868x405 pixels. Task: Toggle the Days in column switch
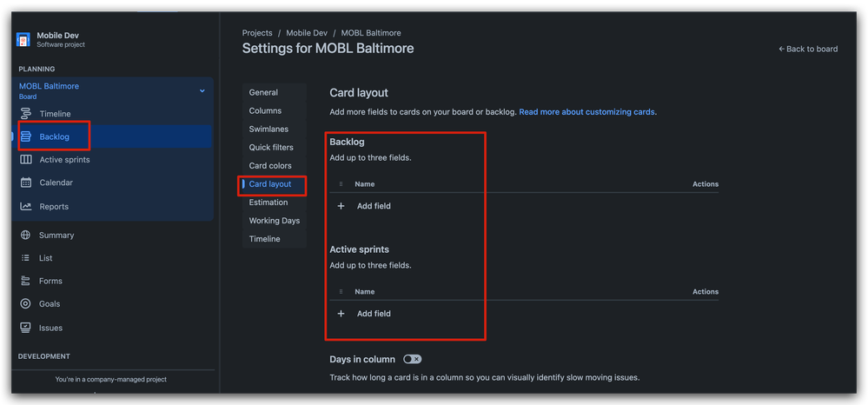pyautogui.click(x=413, y=360)
